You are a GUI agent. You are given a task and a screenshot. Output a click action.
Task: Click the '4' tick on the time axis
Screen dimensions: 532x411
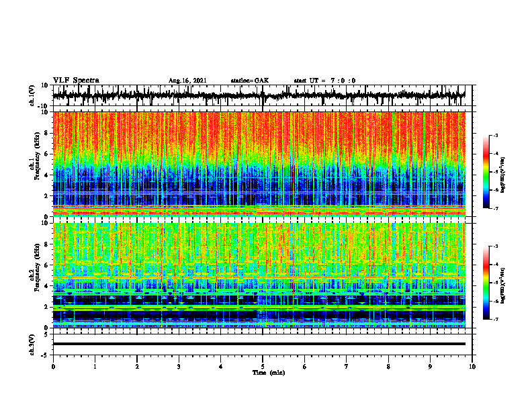pyautogui.click(x=221, y=367)
